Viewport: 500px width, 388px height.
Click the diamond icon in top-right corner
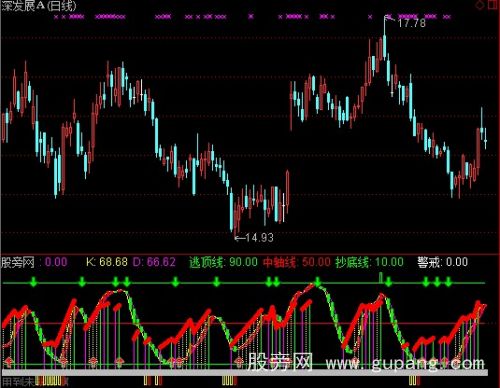(x=480, y=5)
